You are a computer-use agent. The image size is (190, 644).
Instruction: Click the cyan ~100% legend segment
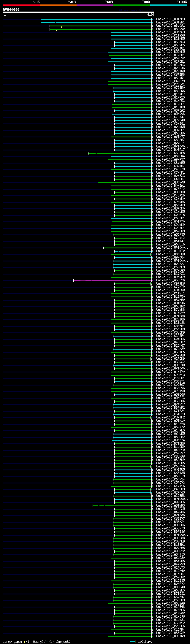click(x=169, y=5)
